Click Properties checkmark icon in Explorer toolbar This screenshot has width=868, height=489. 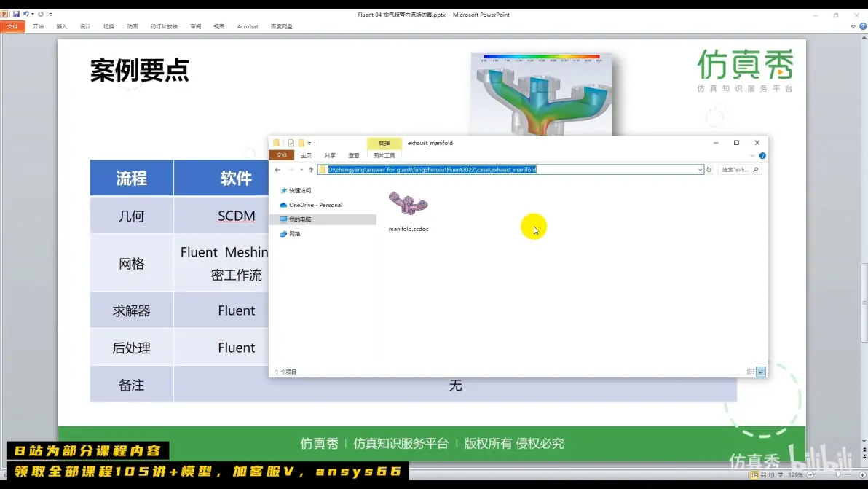point(291,143)
